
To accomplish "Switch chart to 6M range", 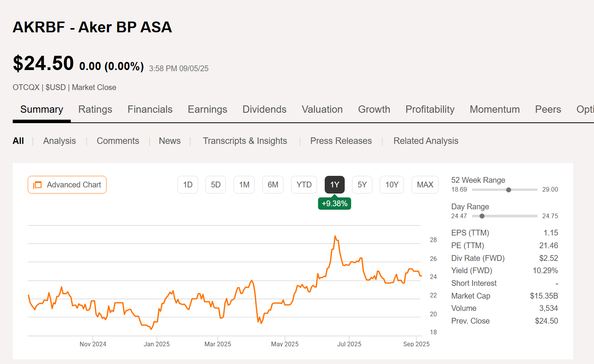I will pyautogui.click(x=273, y=185).
